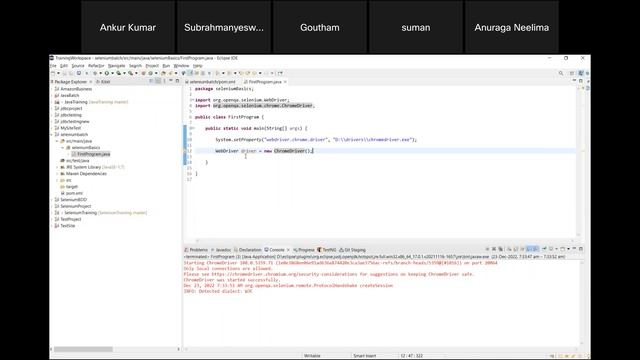
Task: Click the toolbar search magnifier at top right
Action: click(561, 73)
